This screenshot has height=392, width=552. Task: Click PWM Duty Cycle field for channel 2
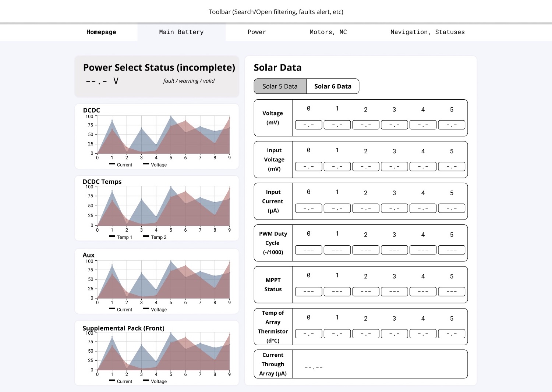coord(365,250)
